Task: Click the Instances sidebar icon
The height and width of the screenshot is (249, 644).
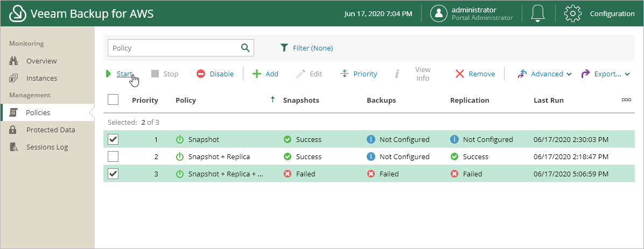Action: point(13,79)
